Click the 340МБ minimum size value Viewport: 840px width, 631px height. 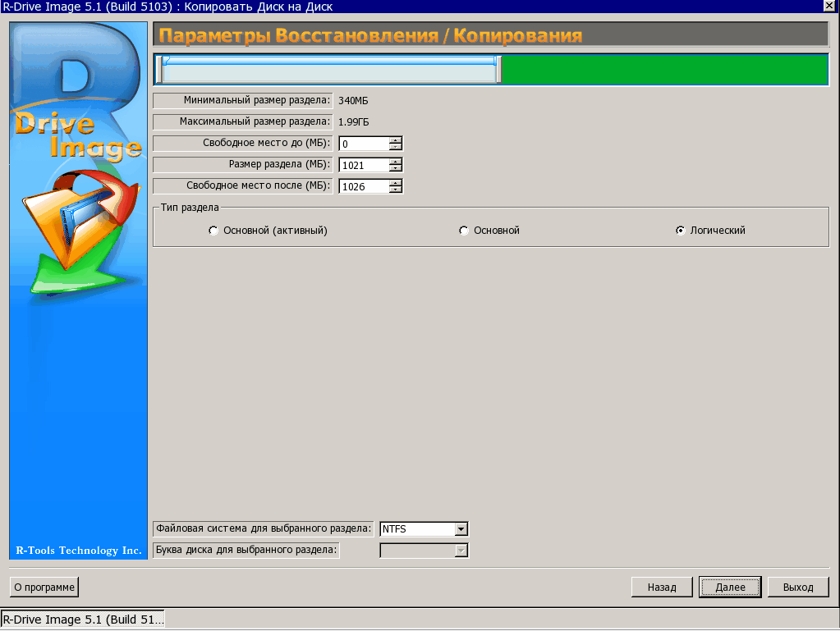(x=353, y=101)
